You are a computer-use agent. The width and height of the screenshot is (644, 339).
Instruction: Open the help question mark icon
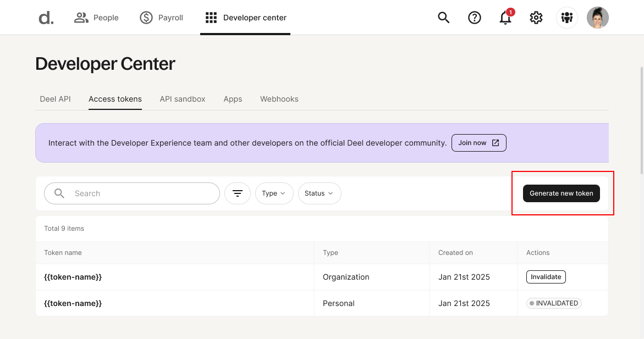[x=475, y=18]
